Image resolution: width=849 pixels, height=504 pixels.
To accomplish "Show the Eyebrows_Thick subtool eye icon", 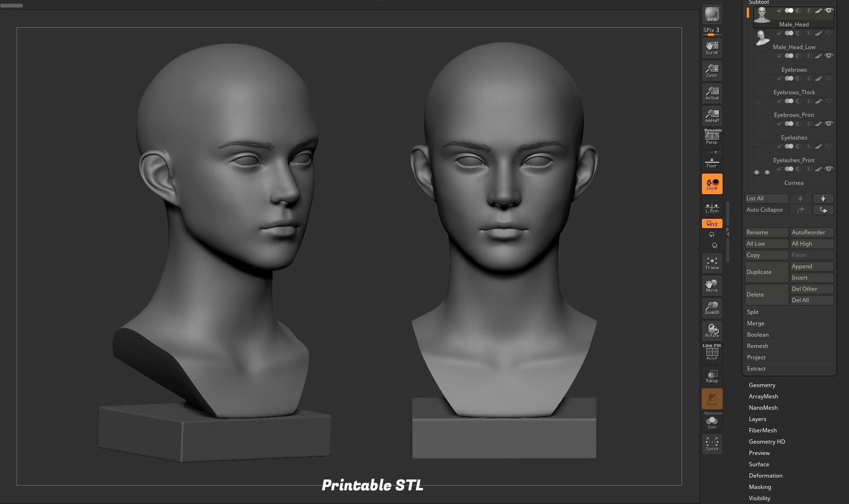I will (x=829, y=78).
